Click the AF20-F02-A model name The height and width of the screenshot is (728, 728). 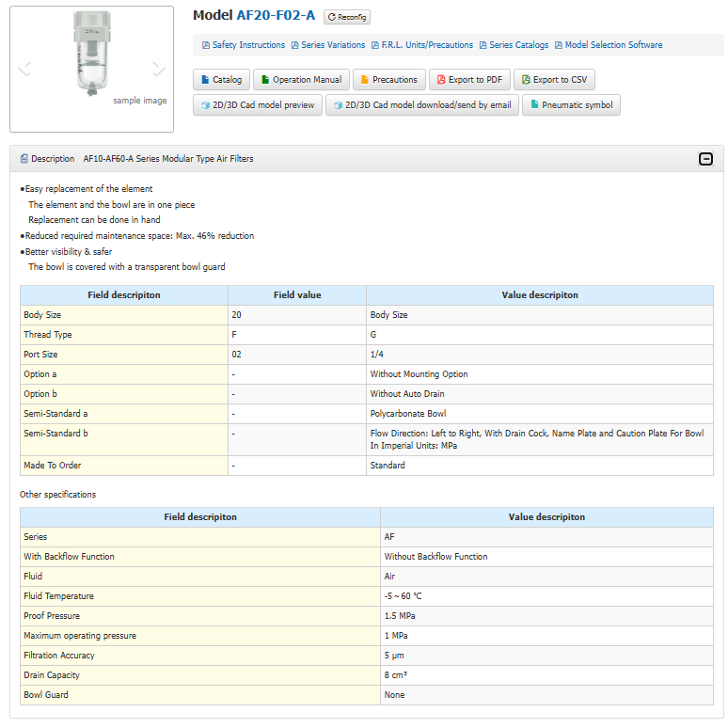276,15
